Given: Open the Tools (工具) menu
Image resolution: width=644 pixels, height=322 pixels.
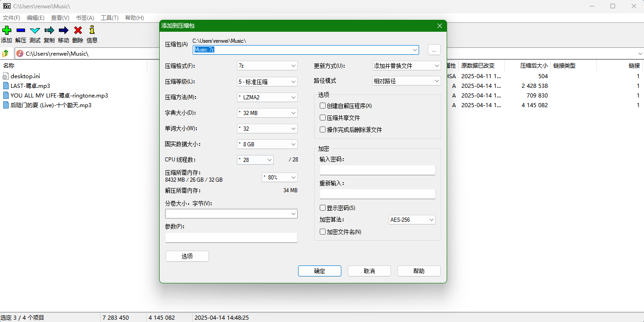Looking at the screenshot, I should pos(109,17).
